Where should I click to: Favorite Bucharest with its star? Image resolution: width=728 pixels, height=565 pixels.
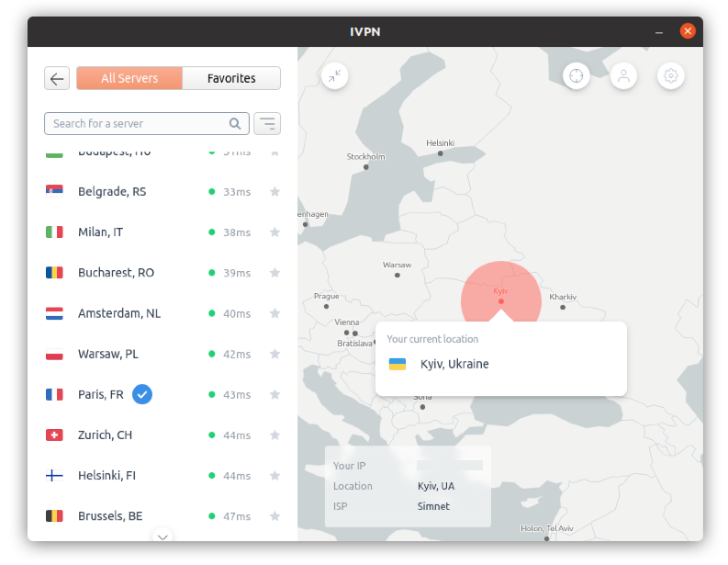click(x=274, y=272)
